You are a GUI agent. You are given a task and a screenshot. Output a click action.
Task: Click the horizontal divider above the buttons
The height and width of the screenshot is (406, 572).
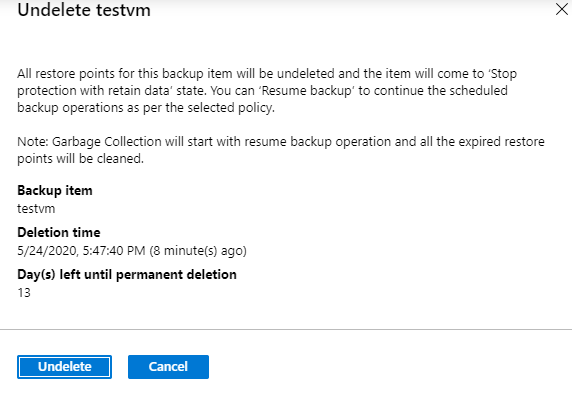(286, 329)
